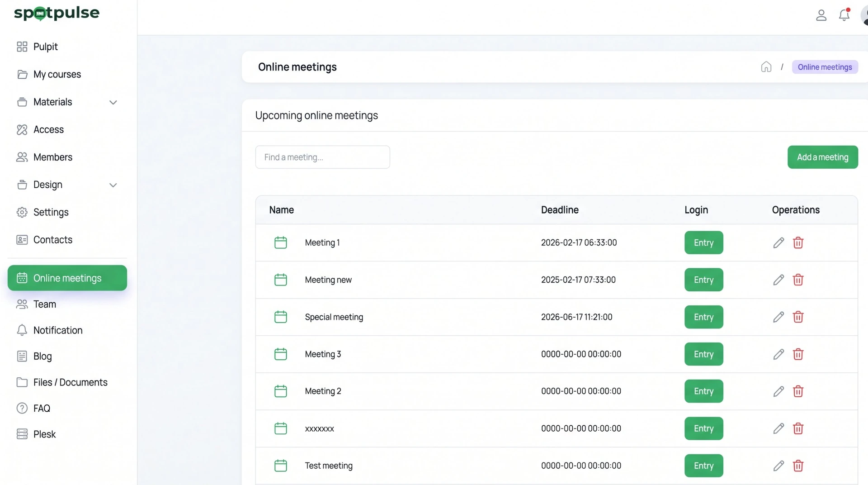Expand the Design submenu chevron

click(x=113, y=185)
